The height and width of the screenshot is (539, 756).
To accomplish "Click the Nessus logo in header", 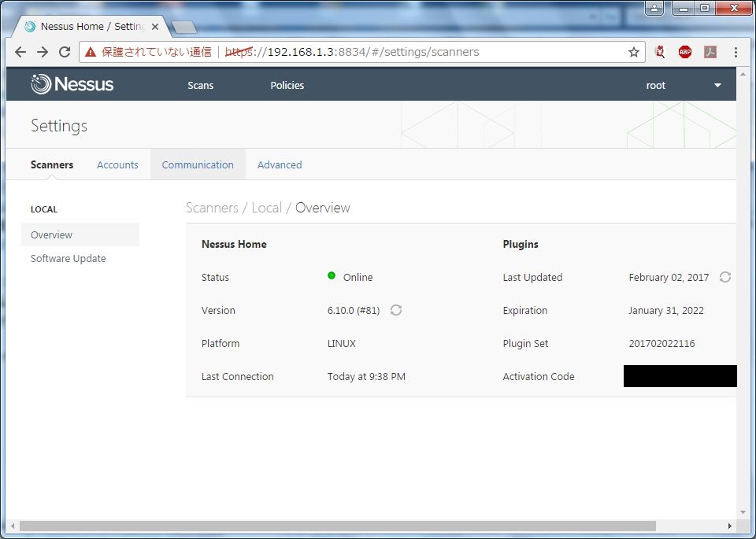I will tap(72, 84).
